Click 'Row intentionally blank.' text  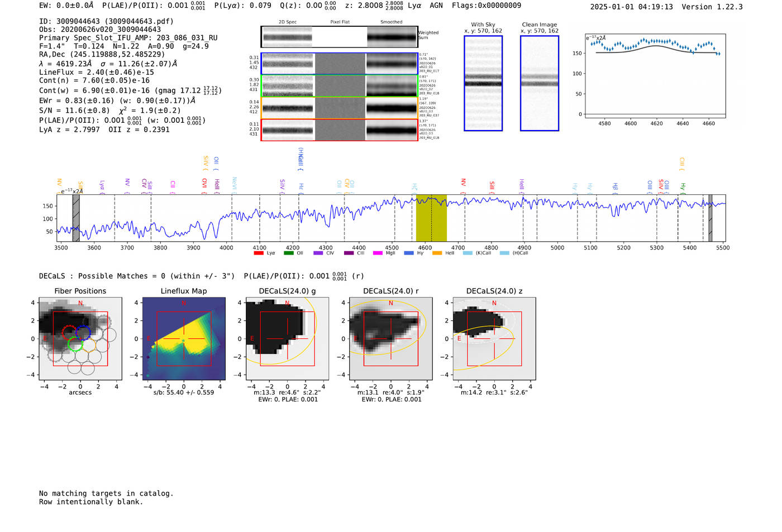[91, 502]
